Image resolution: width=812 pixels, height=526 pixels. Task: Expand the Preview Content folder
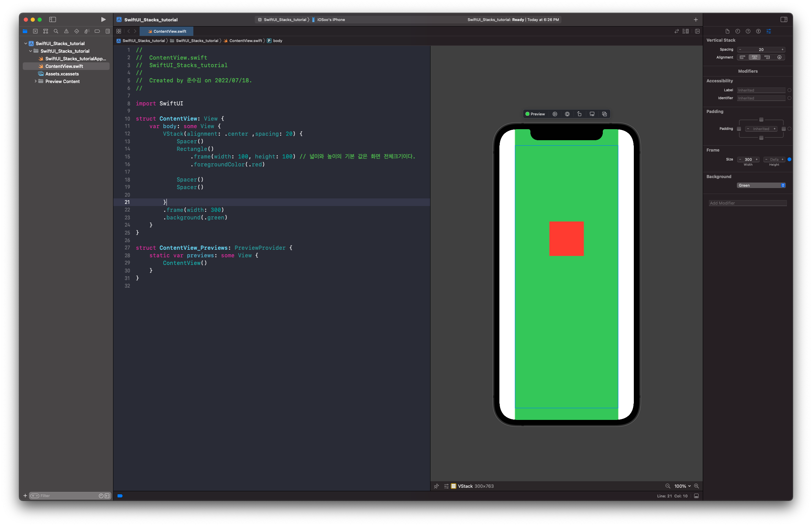tap(35, 81)
